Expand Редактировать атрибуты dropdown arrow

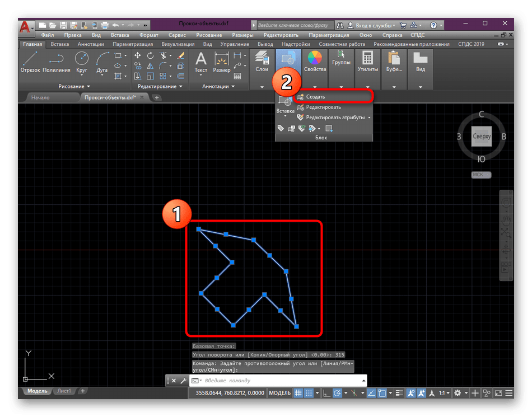coord(369,118)
